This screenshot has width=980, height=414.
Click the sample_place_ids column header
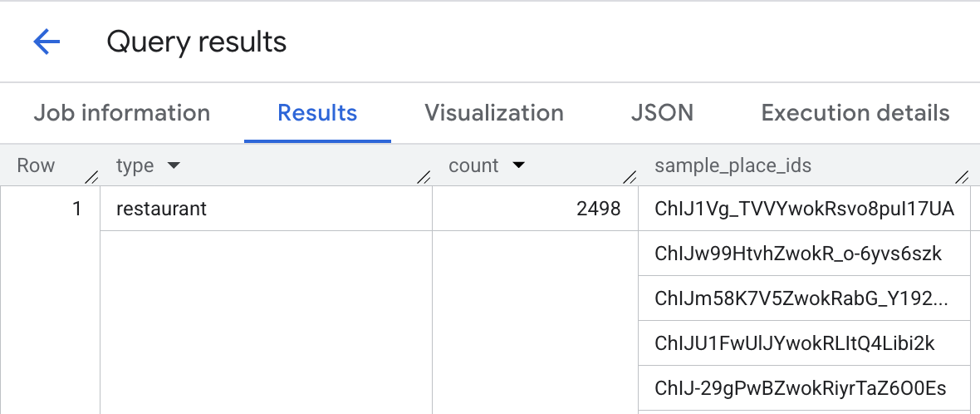click(x=733, y=165)
